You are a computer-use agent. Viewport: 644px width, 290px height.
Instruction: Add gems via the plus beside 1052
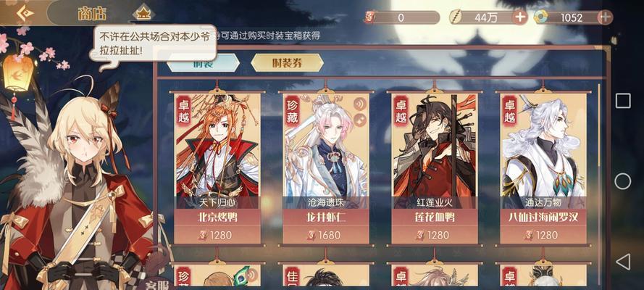click(x=605, y=17)
